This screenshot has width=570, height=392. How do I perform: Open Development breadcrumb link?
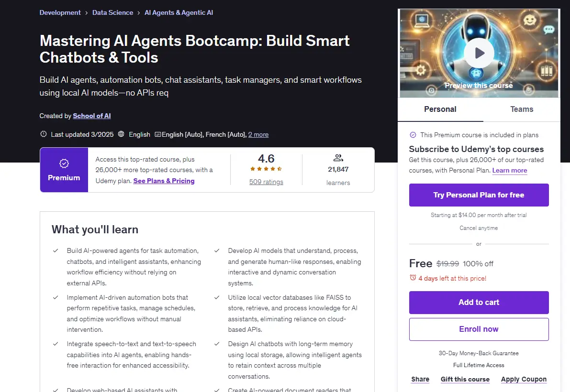60,12
